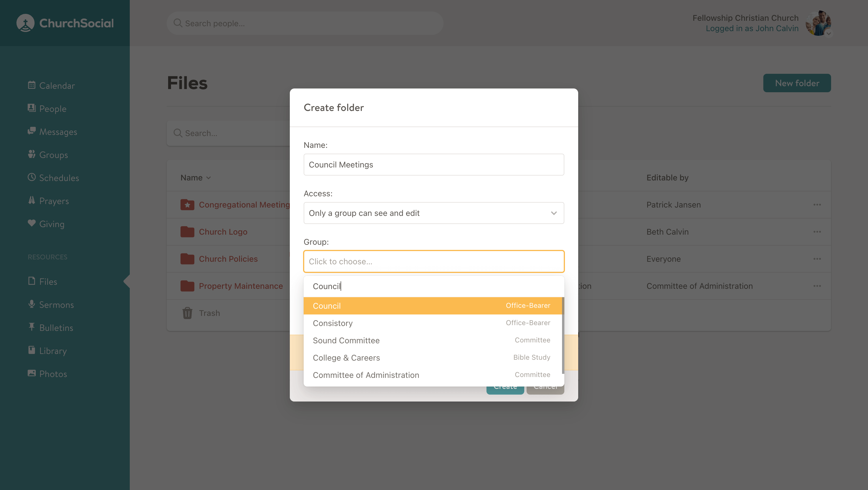The image size is (868, 490).
Task: Click the Church Policies folder icon
Action: pos(187,259)
